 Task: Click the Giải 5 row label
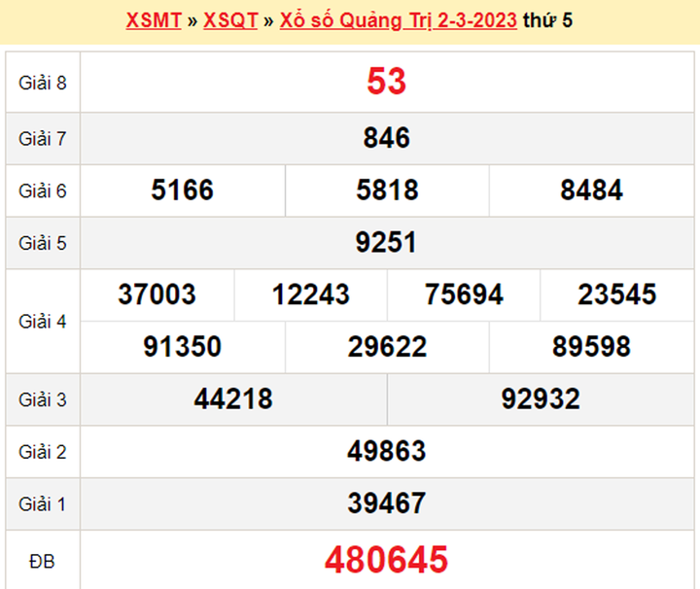click(x=43, y=243)
